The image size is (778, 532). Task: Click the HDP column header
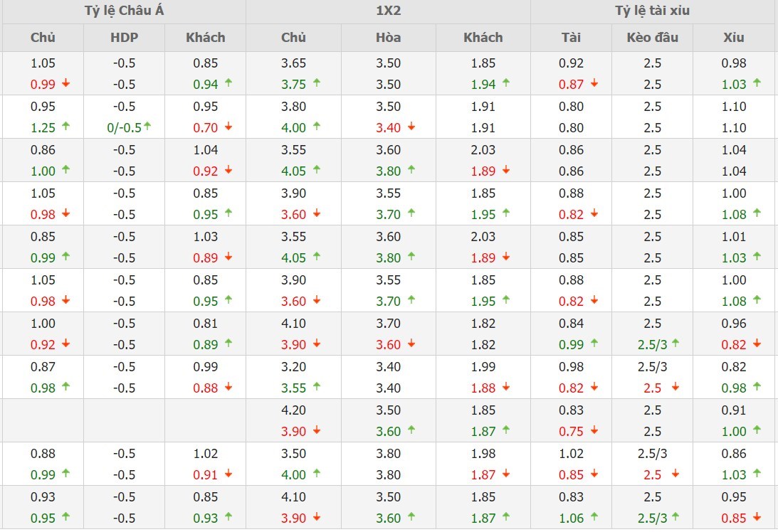(x=124, y=38)
